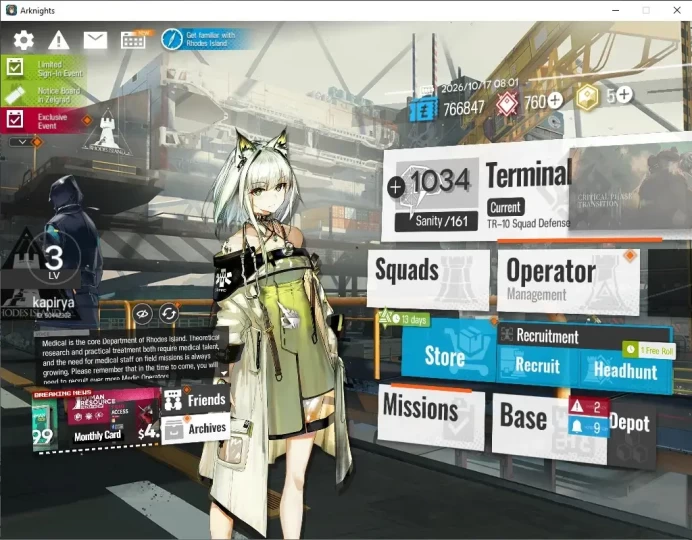Click the Orundum diamond icon
Image resolution: width=692 pixels, height=540 pixels.
pyautogui.click(x=508, y=105)
